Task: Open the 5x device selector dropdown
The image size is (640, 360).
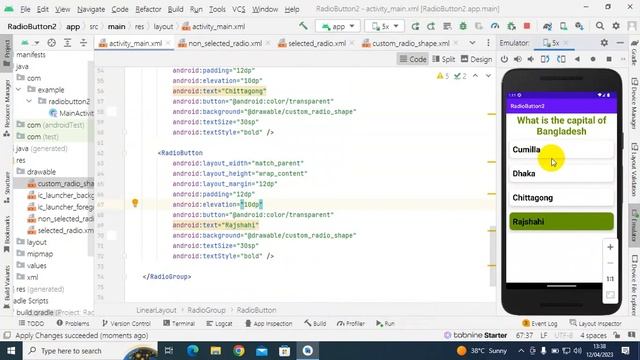Action: coord(384,27)
